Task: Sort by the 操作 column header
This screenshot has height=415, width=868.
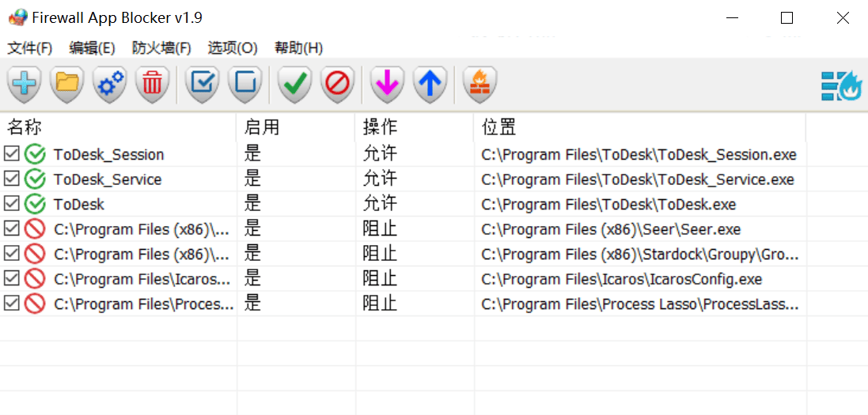Action: [415, 128]
